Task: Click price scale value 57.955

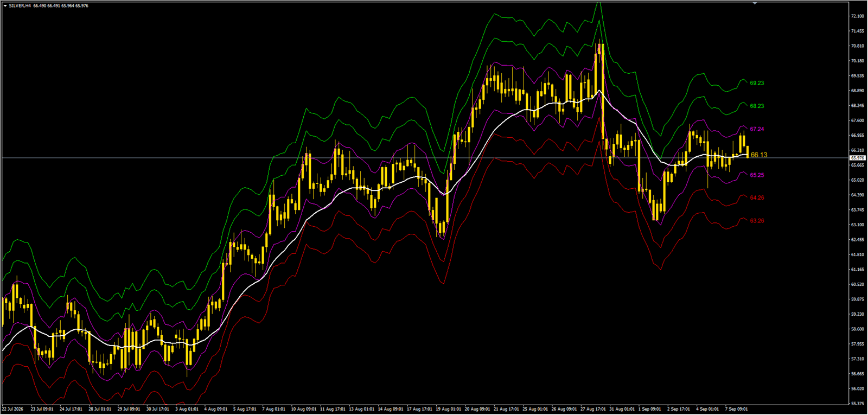Action: point(858,344)
